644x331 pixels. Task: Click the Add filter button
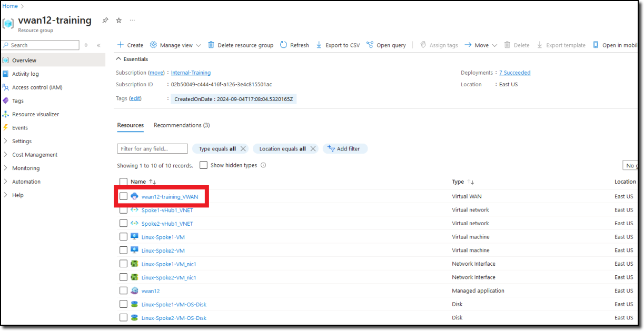pyautogui.click(x=345, y=149)
